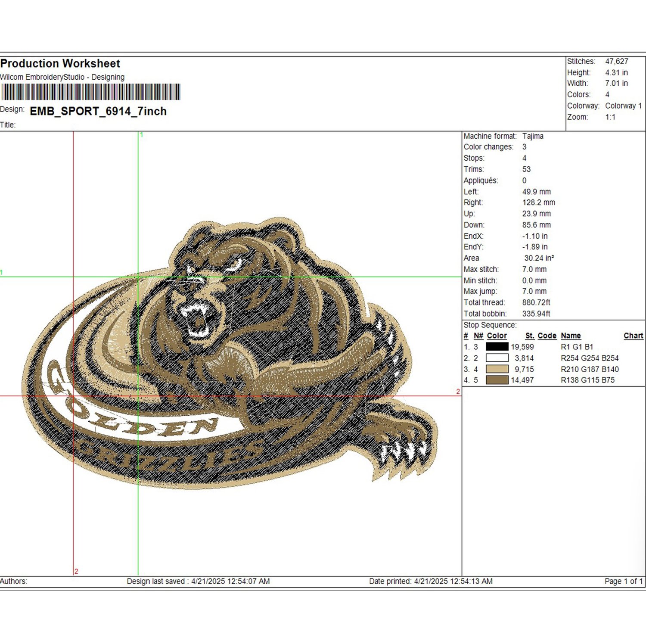Click the zoom value "1:1"
Screen dimensions: 646x644
point(610,117)
